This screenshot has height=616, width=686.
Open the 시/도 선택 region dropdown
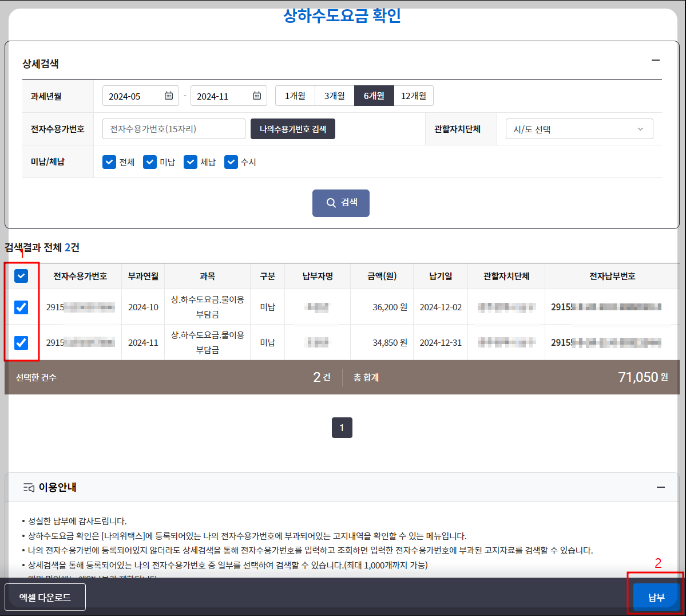[578, 129]
